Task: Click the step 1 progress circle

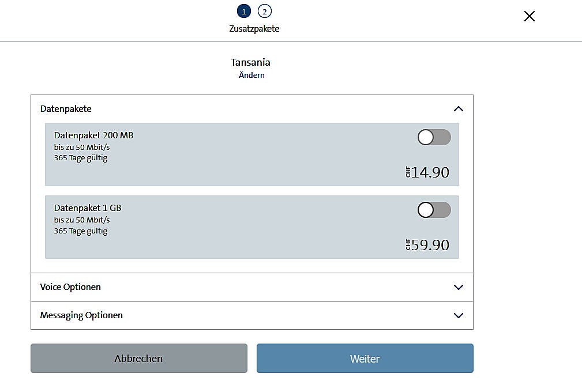Action: click(244, 12)
